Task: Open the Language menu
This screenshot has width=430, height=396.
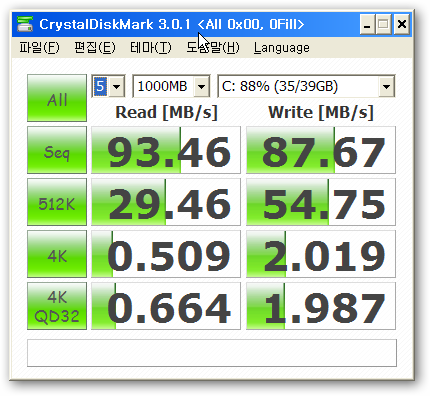Action: [282, 48]
